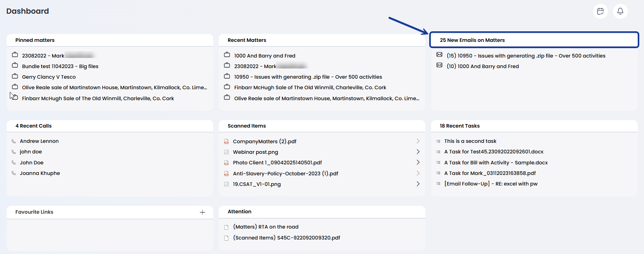Open scanned item Anti-Slavery-Policy-October-2023 (1).pdf
Image resolution: width=644 pixels, height=254 pixels.
(285, 173)
